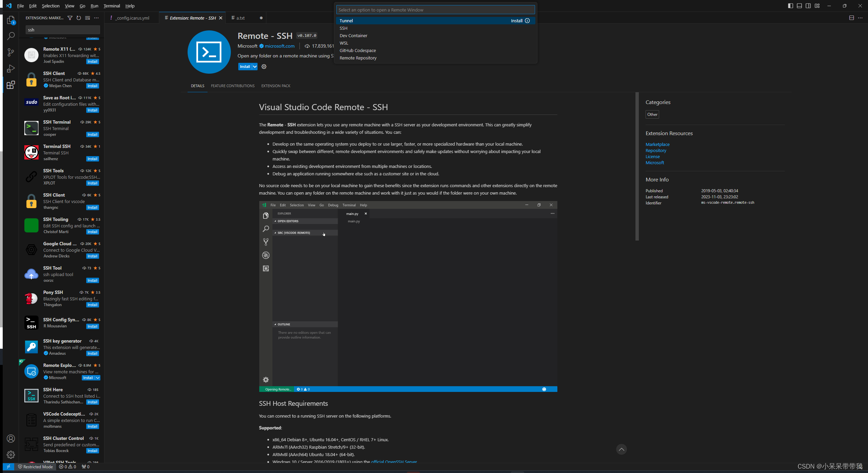
Task: Click the filter extensions funnel icon
Action: click(x=70, y=18)
